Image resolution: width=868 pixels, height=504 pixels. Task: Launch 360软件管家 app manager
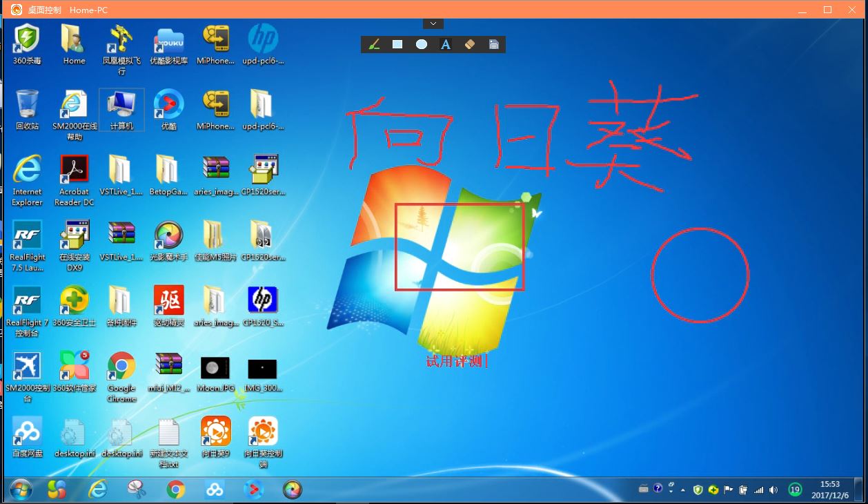click(x=75, y=373)
